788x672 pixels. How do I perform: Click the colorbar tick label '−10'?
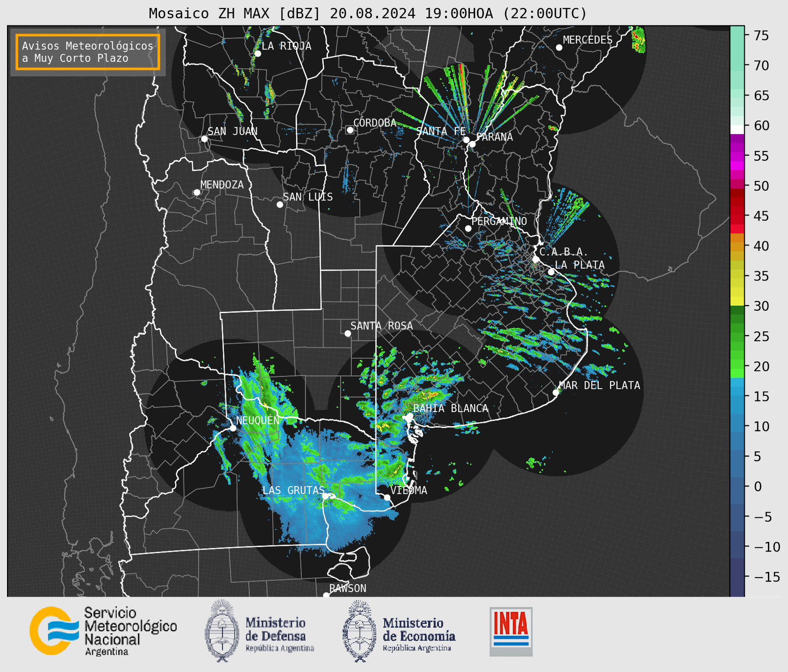coord(767,547)
